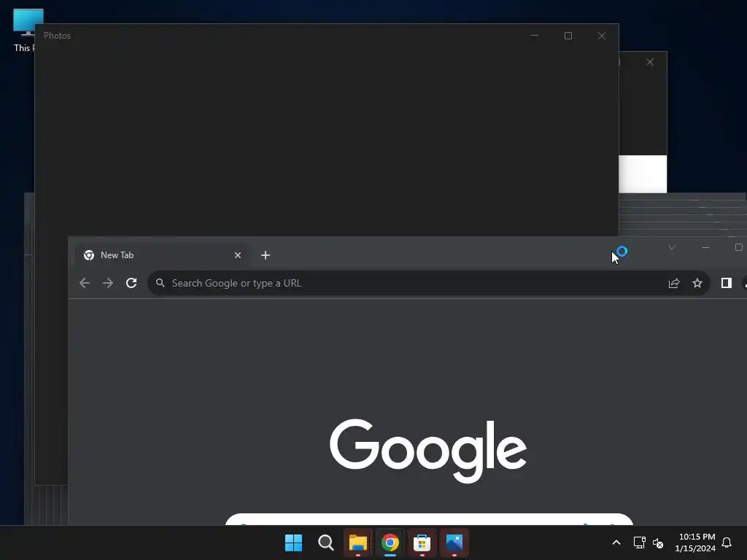Open the clock showing 10:15 PM
Image resolution: width=747 pixels, height=560 pixels.
(695, 542)
